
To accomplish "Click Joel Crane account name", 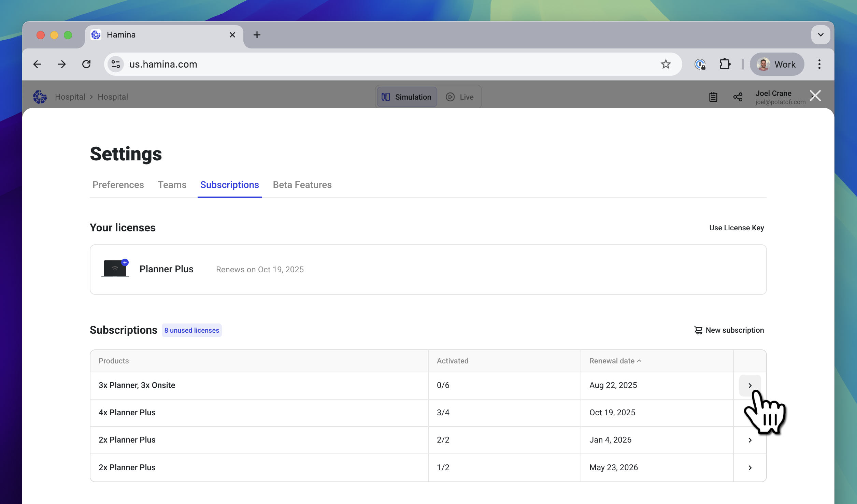I will [x=773, y=93].
